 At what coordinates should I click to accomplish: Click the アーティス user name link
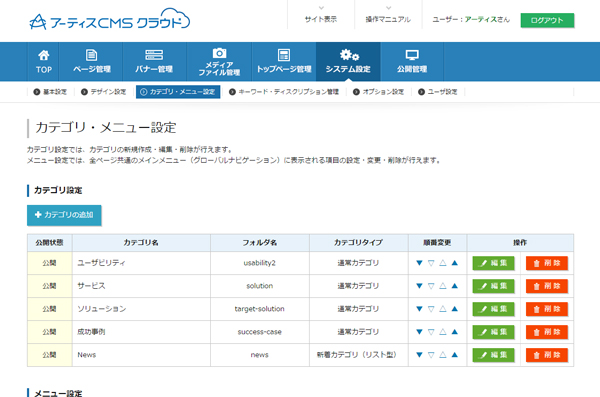point(481,20)
